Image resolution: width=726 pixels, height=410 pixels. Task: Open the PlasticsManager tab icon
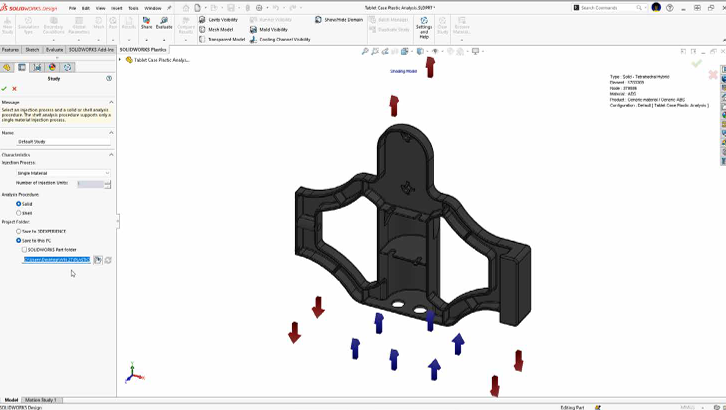tap(68, 68)
